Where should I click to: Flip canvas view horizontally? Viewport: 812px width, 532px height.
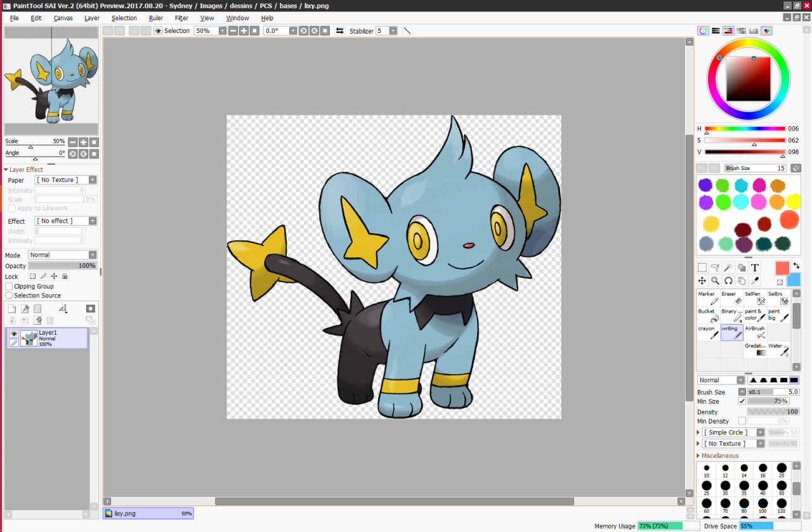click(340, 30)
